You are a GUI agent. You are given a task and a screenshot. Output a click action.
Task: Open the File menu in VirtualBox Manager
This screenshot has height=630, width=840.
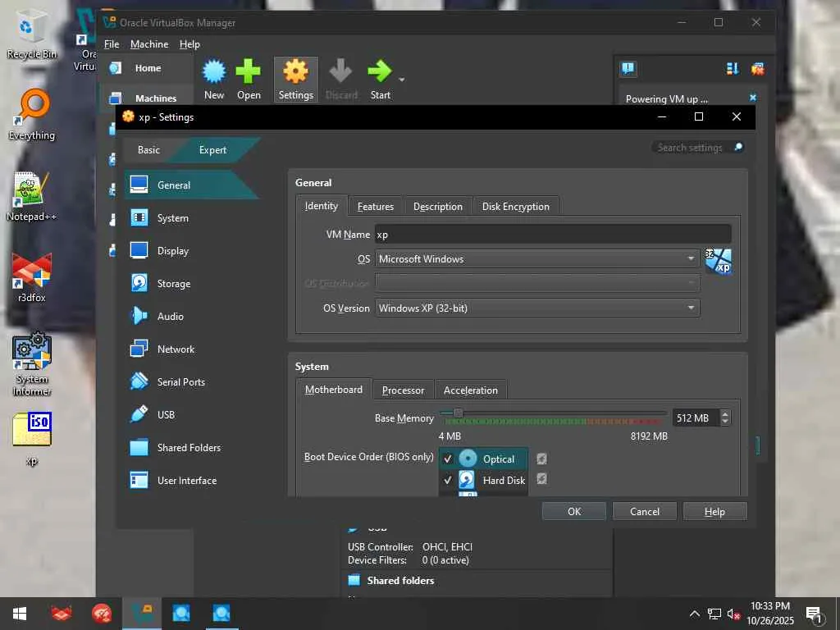pos(112,44)
